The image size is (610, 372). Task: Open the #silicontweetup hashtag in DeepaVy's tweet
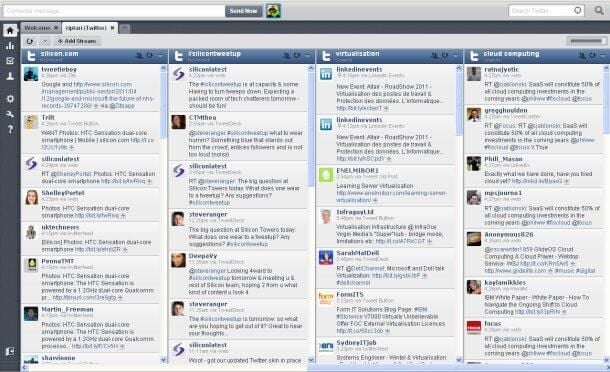click(209, 278)
